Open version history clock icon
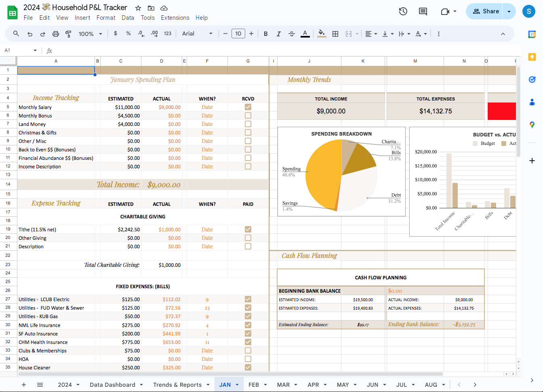This screenshot has width=543, height=392. click(x=403, y=11)
